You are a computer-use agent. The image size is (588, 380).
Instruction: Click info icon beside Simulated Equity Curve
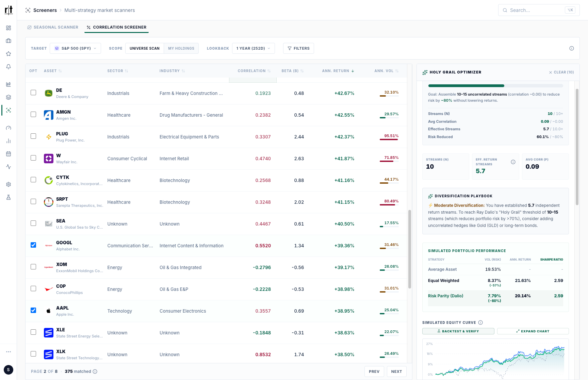pos(480,323)
